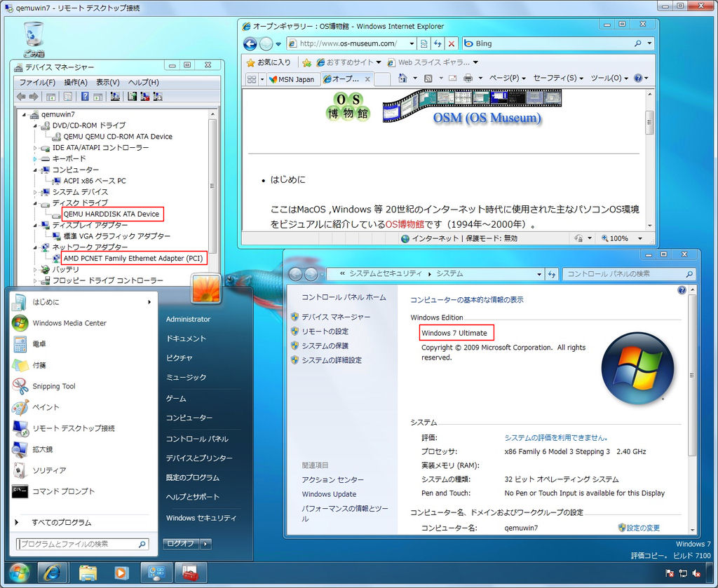Expand the IDE ATA/ATAPI コントローラー node
The height and width of the screenshot is (588, 718).
[x=35, y=148]
